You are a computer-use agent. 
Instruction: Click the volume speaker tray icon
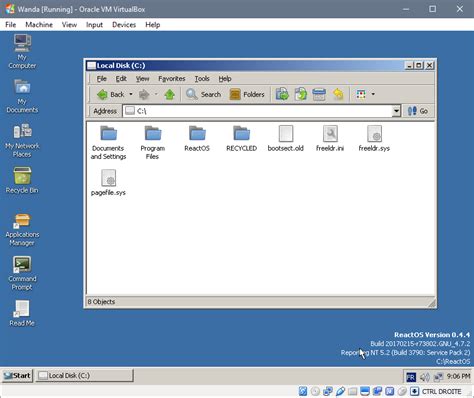425,377
